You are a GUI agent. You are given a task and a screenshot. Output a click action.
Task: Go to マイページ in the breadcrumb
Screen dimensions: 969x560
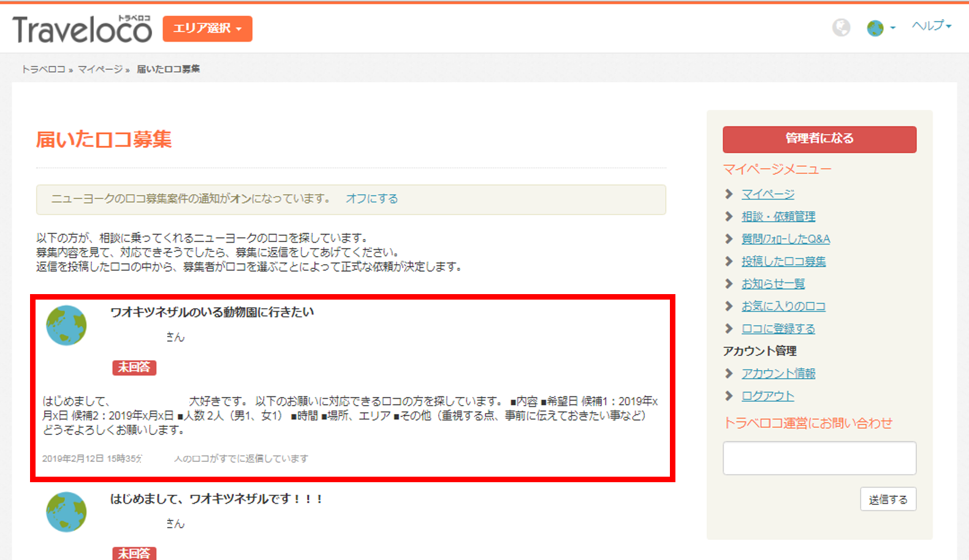[x=100, y=69]
